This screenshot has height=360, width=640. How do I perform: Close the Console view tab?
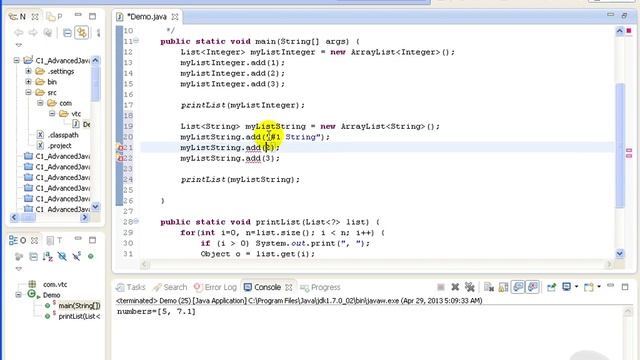click(x=289, y=287)
